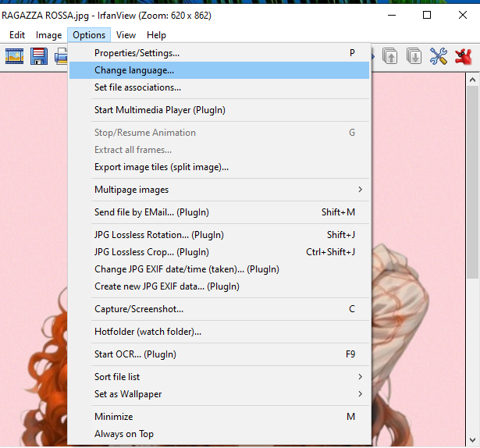Viewport: 480px width, 448px height.
Task: Open JPG Lossless Rotation... (PlugIn)
Action: pyautogui.click(x=219, y=235)
